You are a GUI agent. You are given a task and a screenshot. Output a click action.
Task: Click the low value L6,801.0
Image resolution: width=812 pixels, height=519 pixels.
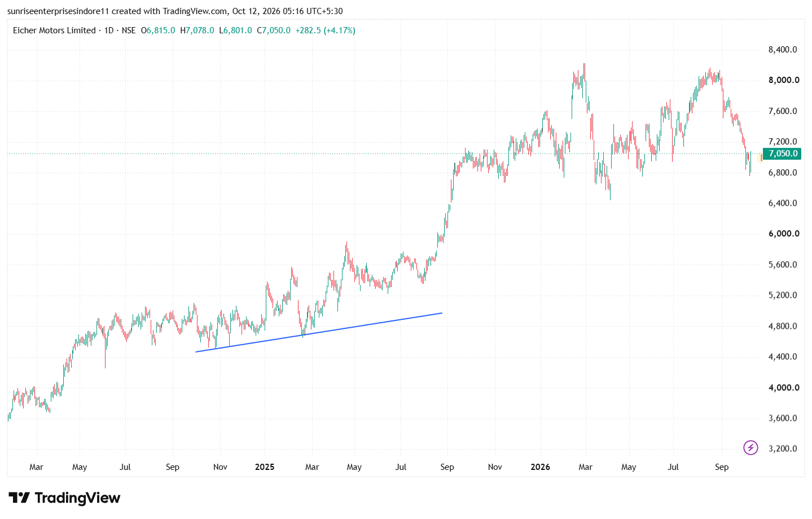pyautogui.click(x=235, y=30)
